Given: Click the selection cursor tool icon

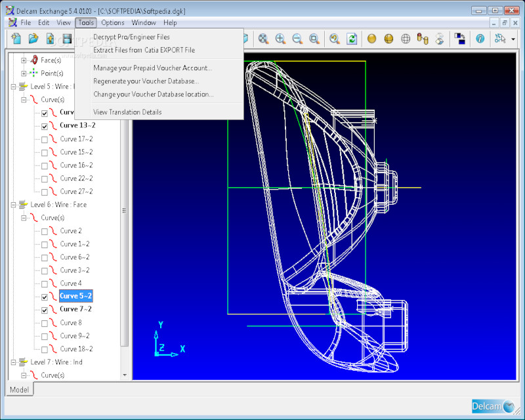Looking at the screenshot, I should point(500,39).
